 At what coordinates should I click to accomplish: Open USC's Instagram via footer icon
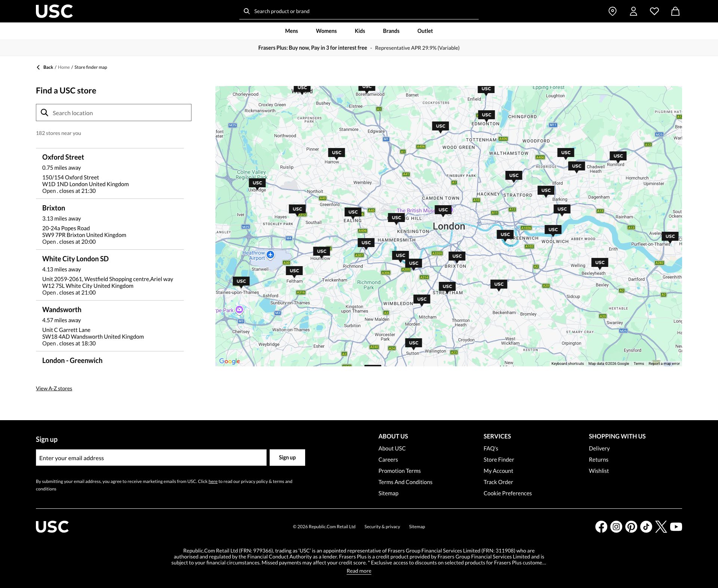click(x=616, y=526)
